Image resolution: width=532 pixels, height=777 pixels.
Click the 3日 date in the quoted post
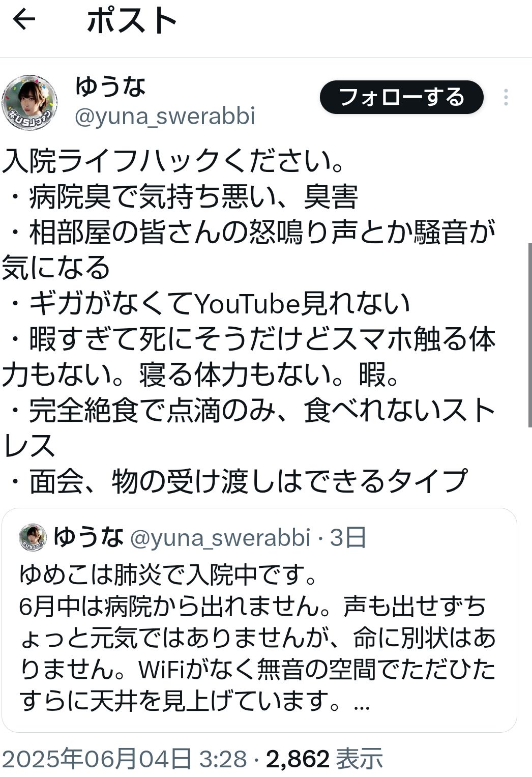(x=348, y=538)
